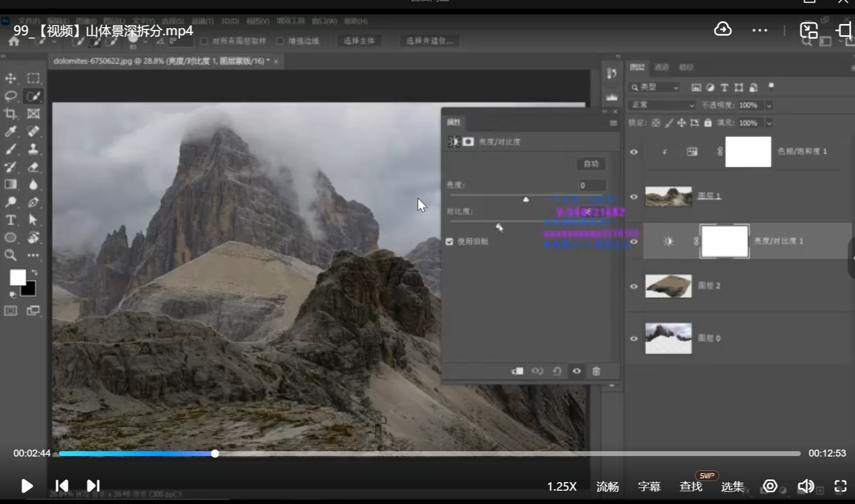
Task: Select the Lasso tool
Action: [11, 96]
